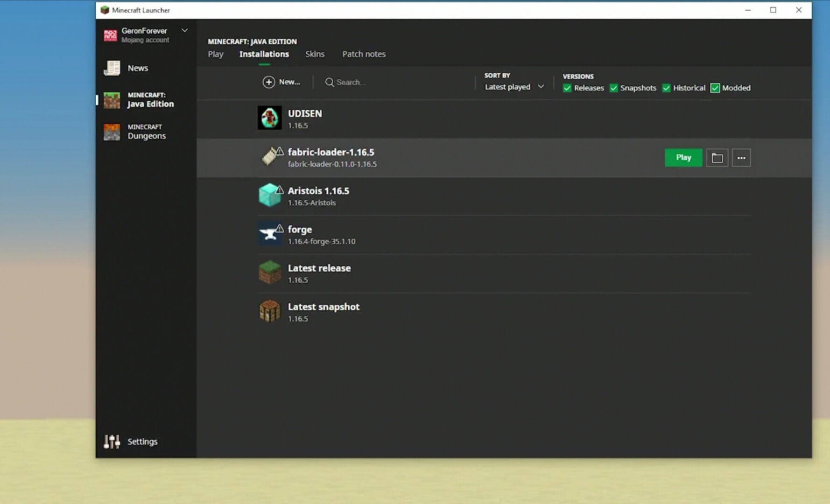The height and width of the screenshot is (504, 830).
Task: Click Play for fabric-loader-1.16.5
Action: (x=683, y=158)
